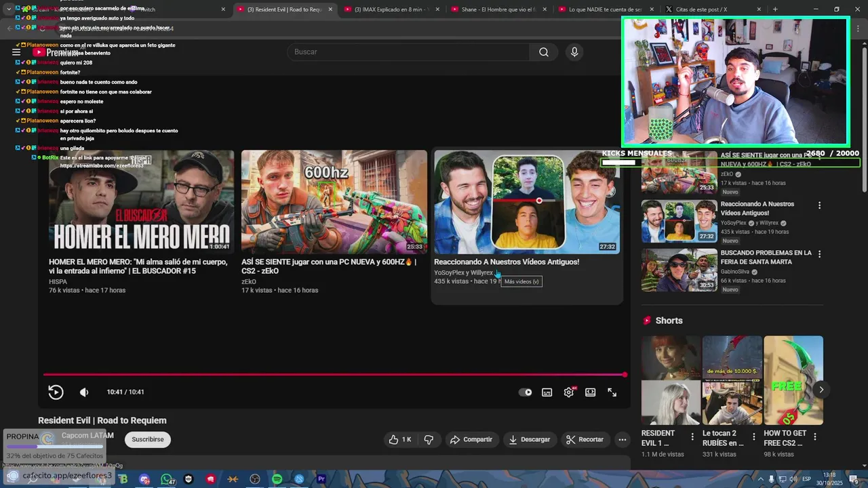Open the HOW TO GET FREE CS2 short
The image size is (868, 488).
point(793,380)
